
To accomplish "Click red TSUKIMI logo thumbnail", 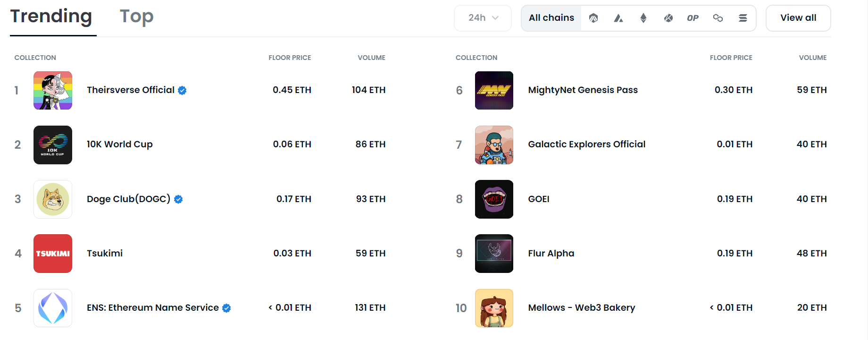I will 53,254.
